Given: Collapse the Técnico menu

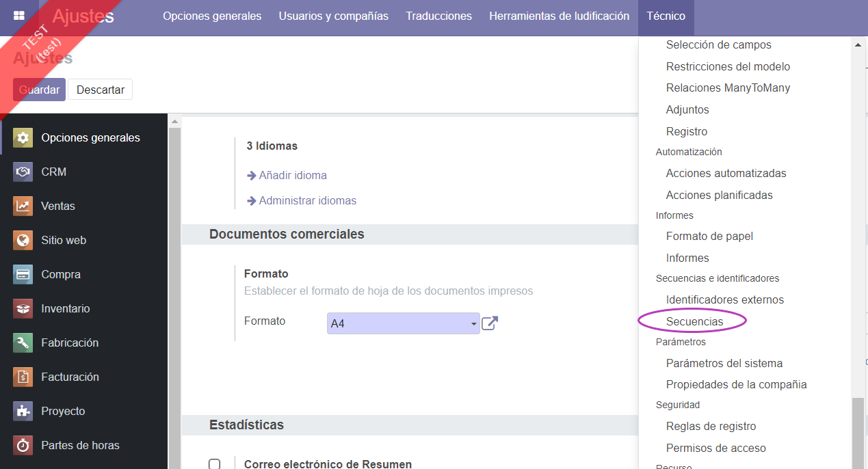Looking at the screenshot, I should click(x=666, y=16).
